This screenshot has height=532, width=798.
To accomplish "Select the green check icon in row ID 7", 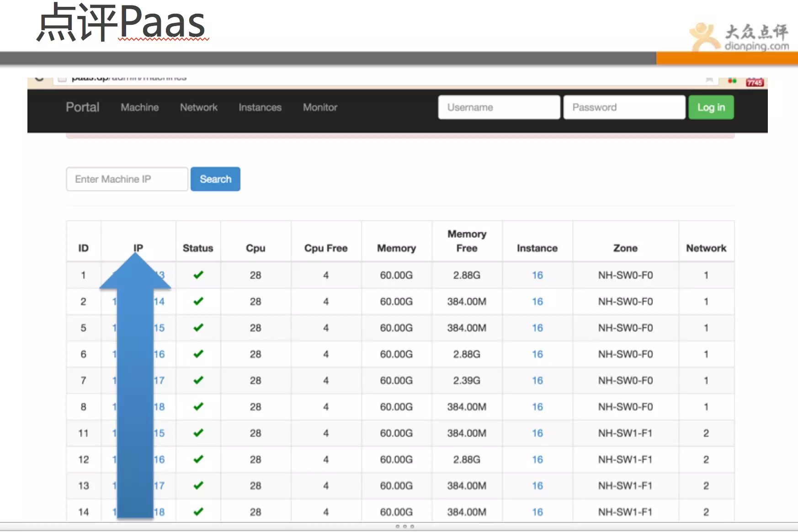I will 198,380.
